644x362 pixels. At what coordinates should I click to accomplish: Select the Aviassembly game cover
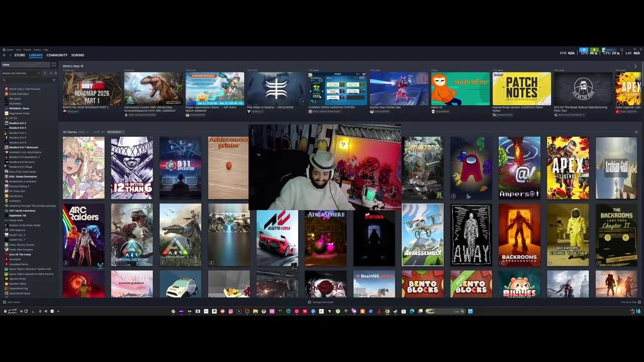coord(423,235)
